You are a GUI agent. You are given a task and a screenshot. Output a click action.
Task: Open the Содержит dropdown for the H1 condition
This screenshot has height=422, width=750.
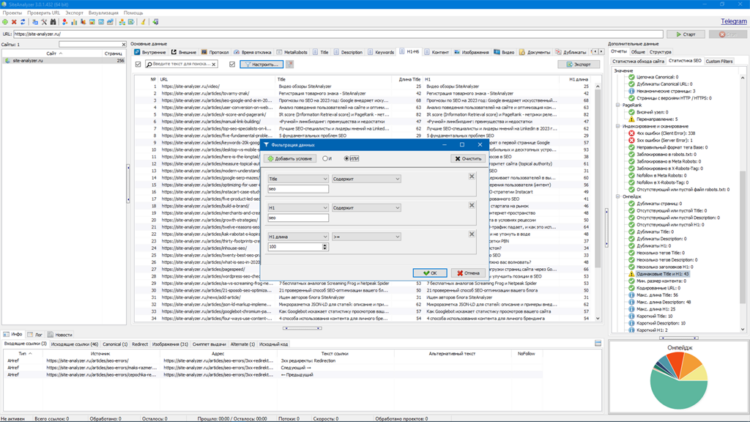[x=366, y=208]
